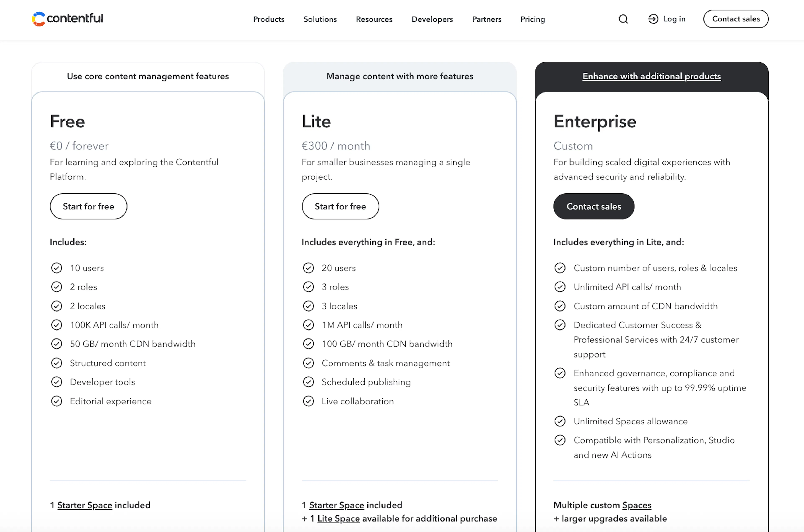Click check icon beside 100 GB bandwidth

click(308, 344)
